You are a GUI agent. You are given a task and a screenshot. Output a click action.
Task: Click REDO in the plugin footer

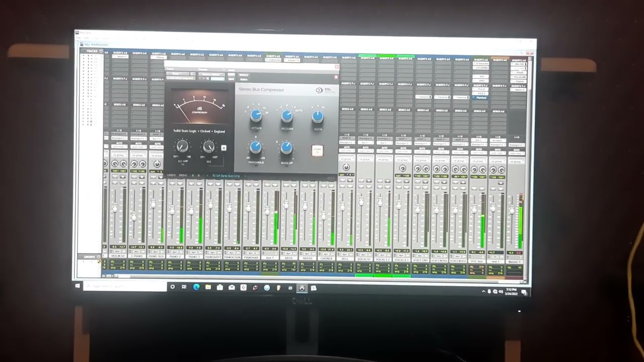pos(183,175)
